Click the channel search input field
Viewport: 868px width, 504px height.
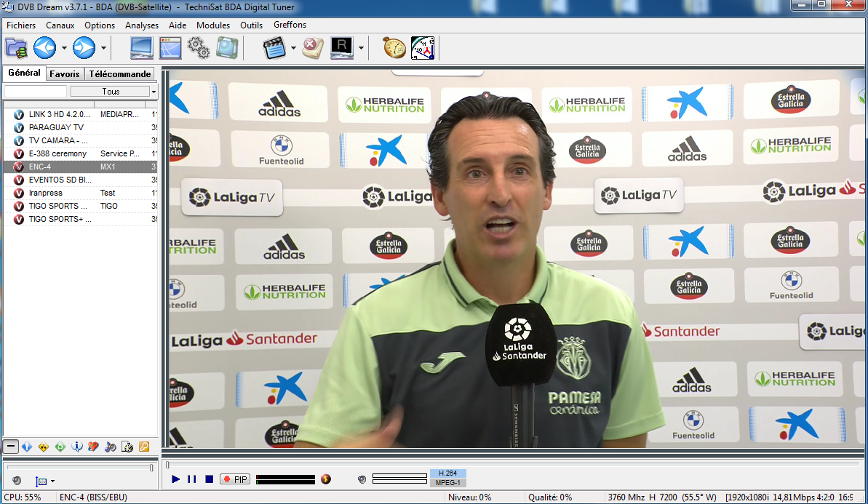click(36, 92)
